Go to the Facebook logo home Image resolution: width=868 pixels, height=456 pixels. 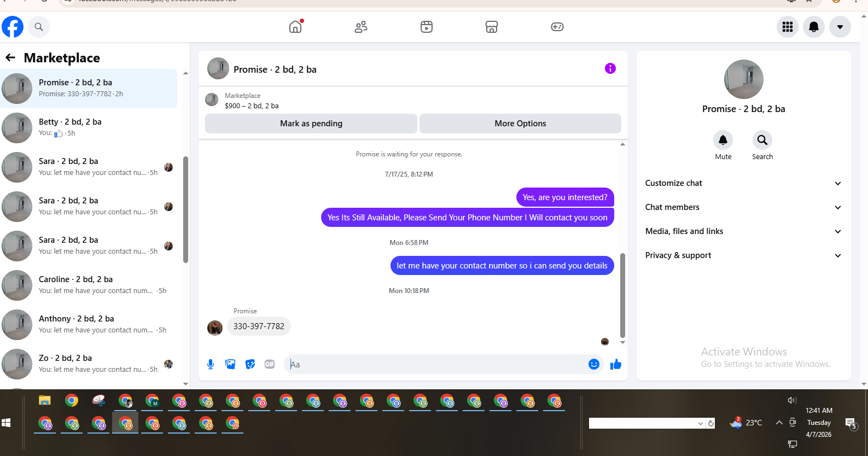point(13,27)
